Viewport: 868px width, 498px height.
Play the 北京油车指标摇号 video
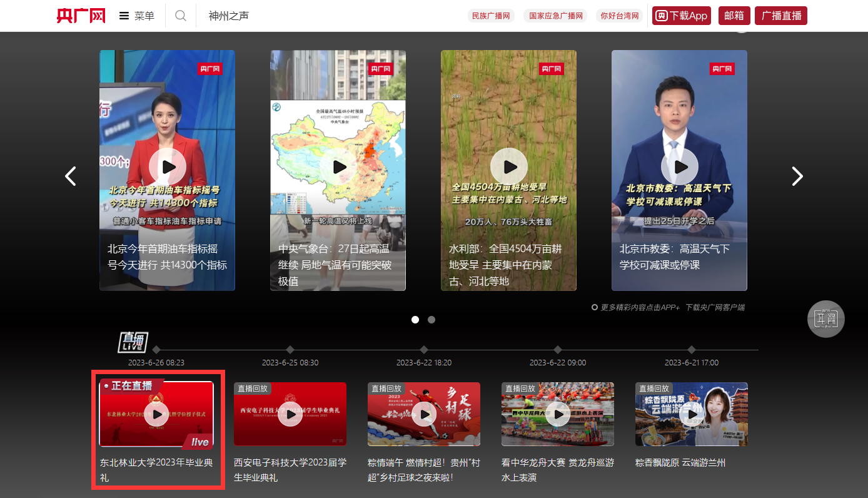167,166
